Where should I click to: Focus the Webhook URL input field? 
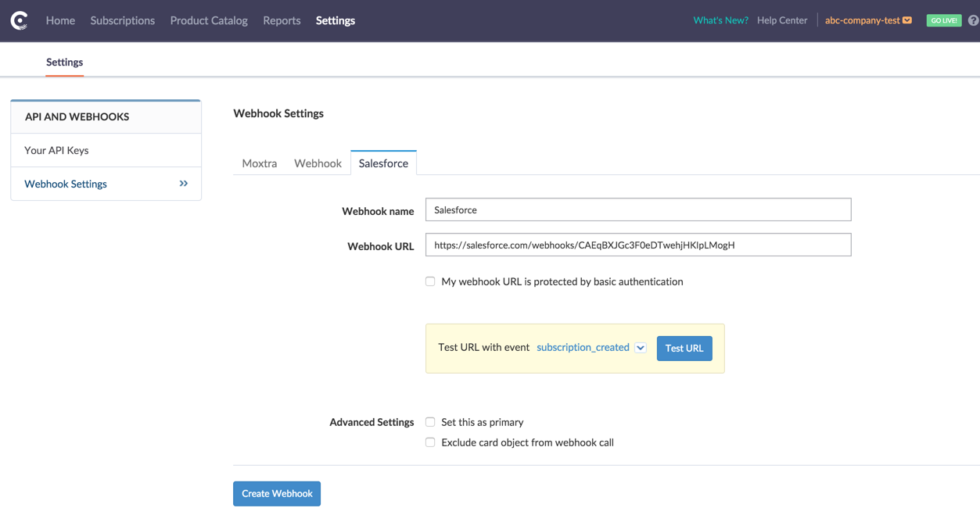(638, 245)
